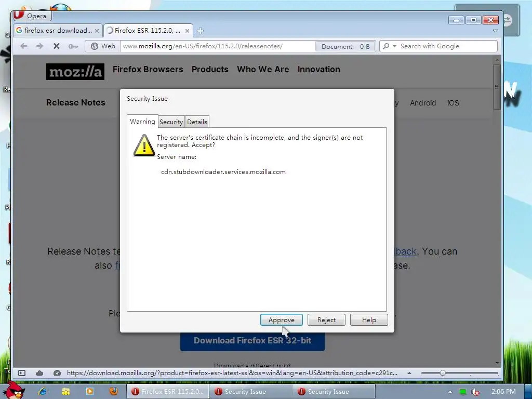Viewport: 532px width, 399px height.
Task: Switch to the Security tab
Action: [x=171, y=122]
